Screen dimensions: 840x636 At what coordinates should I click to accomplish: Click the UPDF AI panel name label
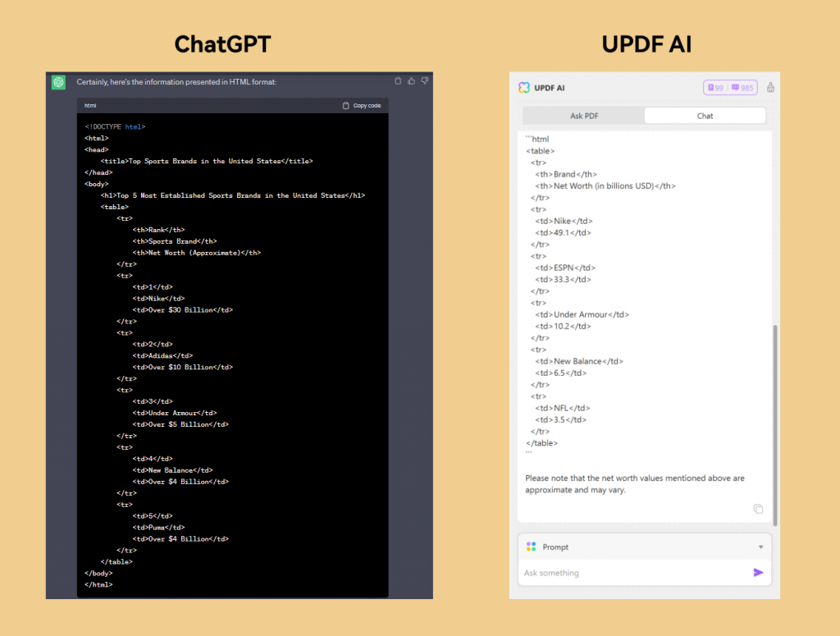[549, 88]
